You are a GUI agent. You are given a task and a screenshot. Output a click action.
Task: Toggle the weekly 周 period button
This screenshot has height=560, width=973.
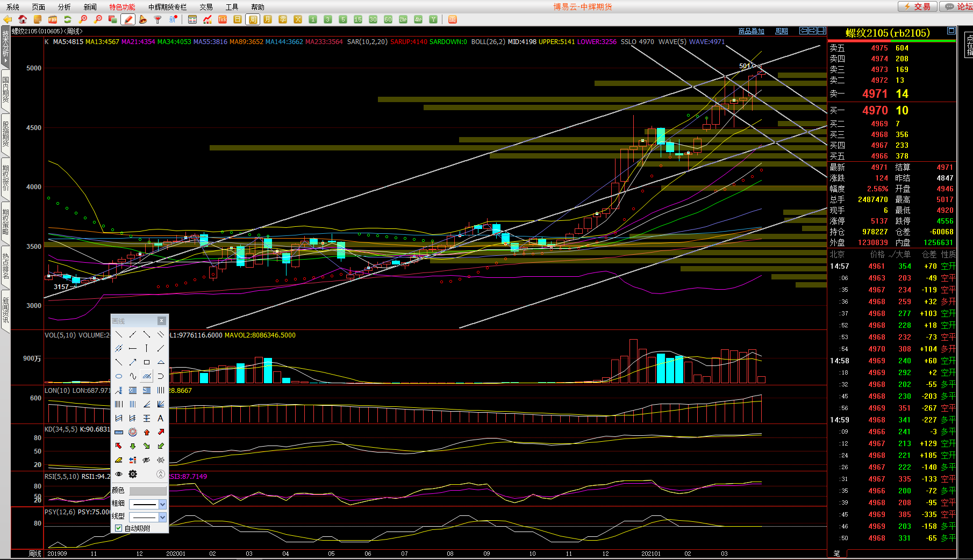coord(253,19)
